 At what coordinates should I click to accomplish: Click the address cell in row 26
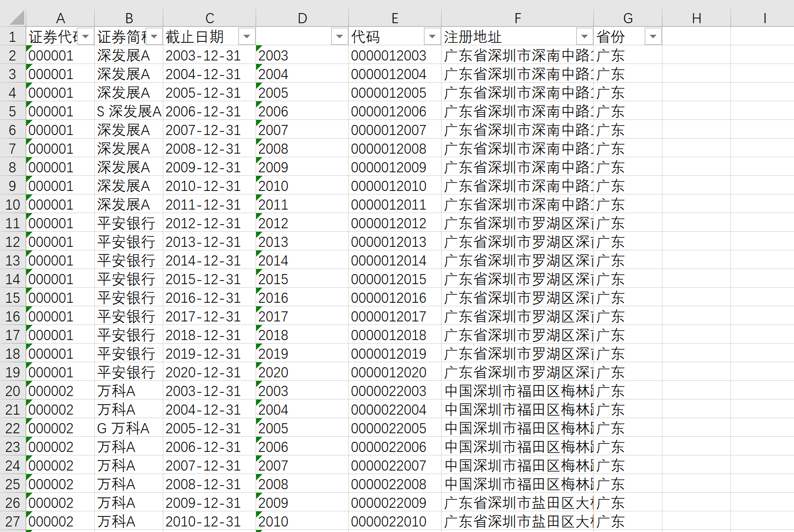click(x=518, y=503)
